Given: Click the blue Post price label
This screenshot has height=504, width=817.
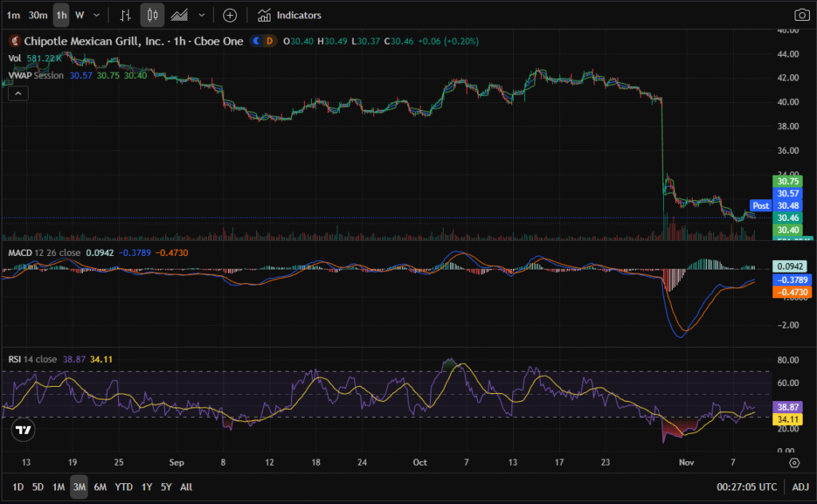Looking at the screenshot, I should click(760, 206).
